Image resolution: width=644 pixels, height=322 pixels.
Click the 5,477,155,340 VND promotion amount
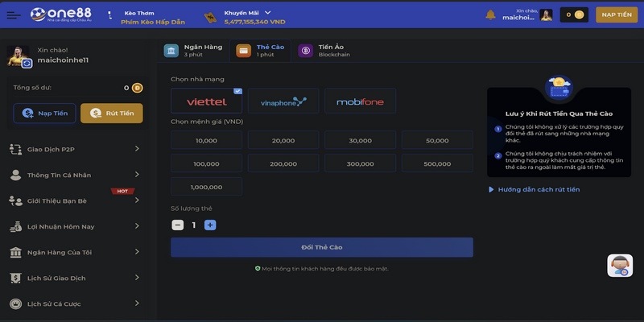[x=254, y=22]
